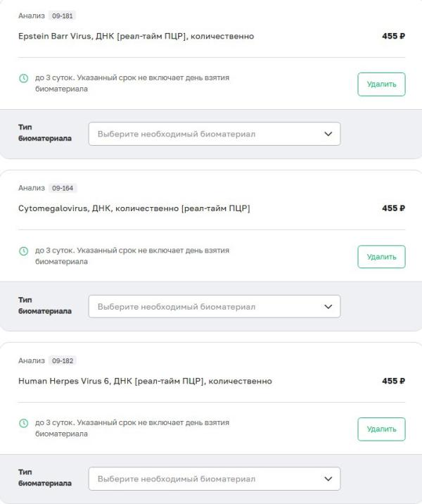The width and height of the screenshot is (422, 504).
Task: Click the analysis code badge 09-182
Action: (x=63, y=360)
